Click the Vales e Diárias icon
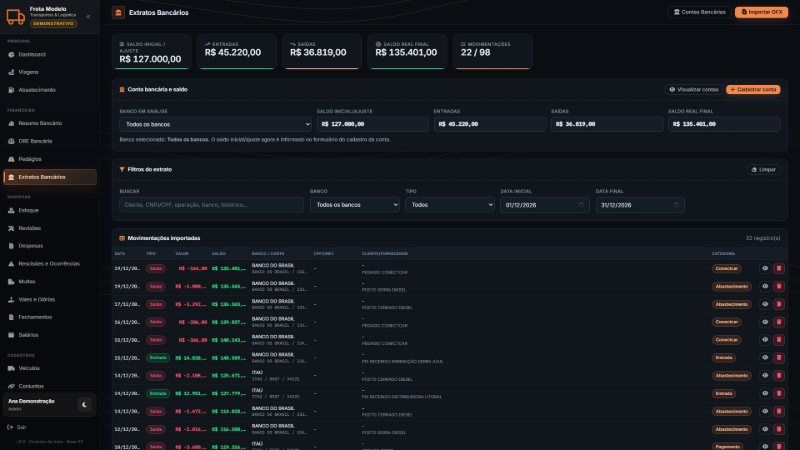 [x=11, y=299]
